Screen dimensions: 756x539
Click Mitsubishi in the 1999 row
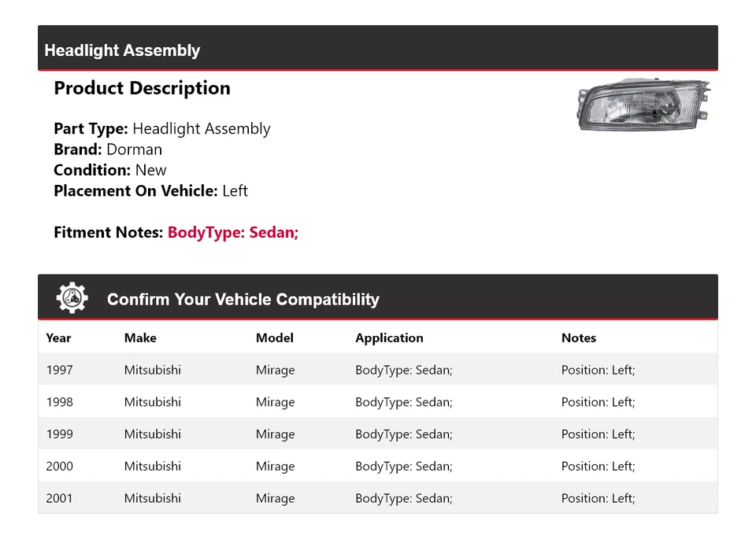pyautogui.click(x=152, y=434)
